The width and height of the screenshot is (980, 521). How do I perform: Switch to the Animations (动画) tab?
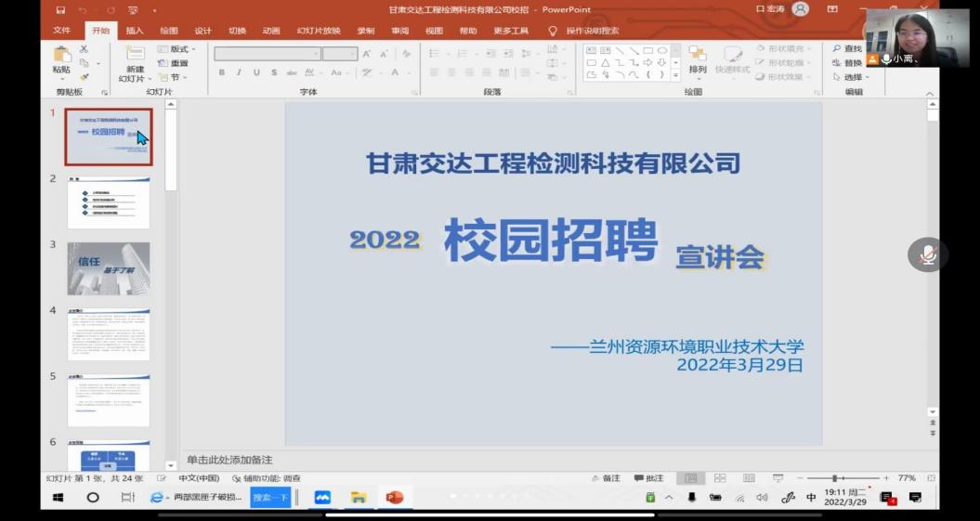pyautogui.click(x=271, y=31)
